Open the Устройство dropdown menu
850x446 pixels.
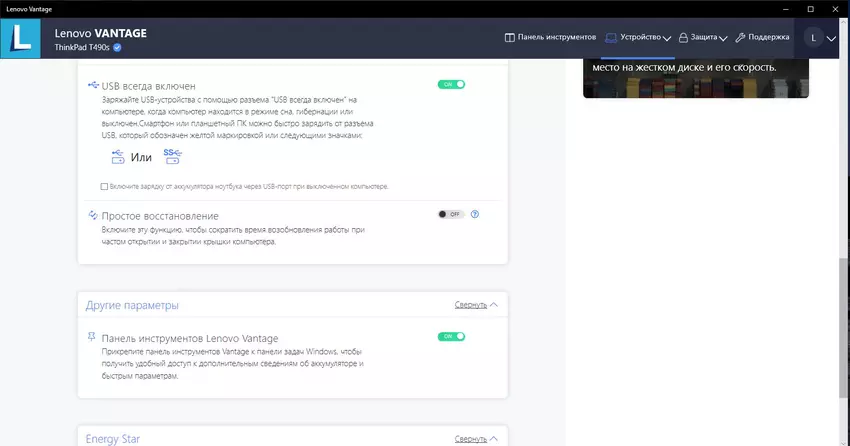638,38
